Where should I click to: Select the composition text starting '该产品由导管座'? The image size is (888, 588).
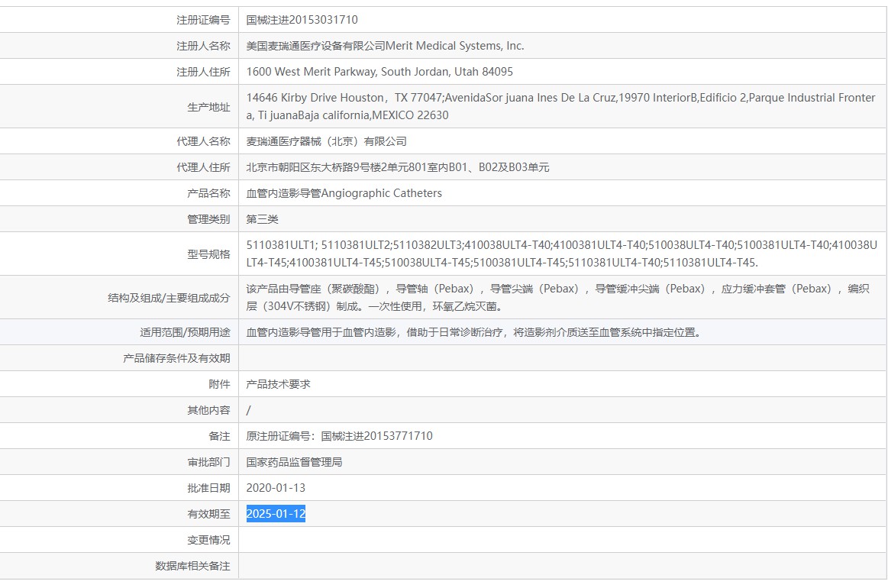pos(558,297)
